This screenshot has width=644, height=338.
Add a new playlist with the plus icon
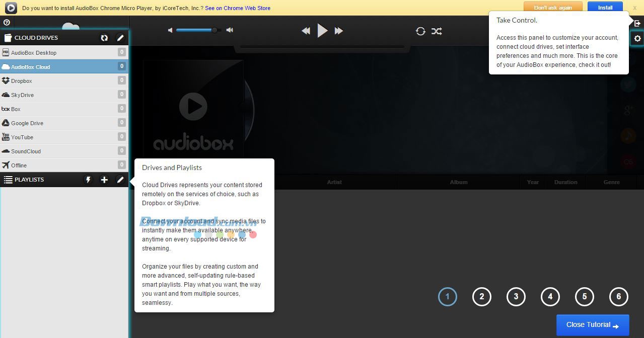pyautogui.click(x=104, y=180)
